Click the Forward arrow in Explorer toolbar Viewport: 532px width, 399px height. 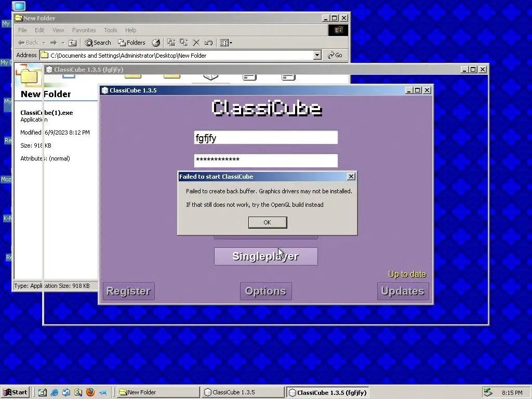pos(54,43)
